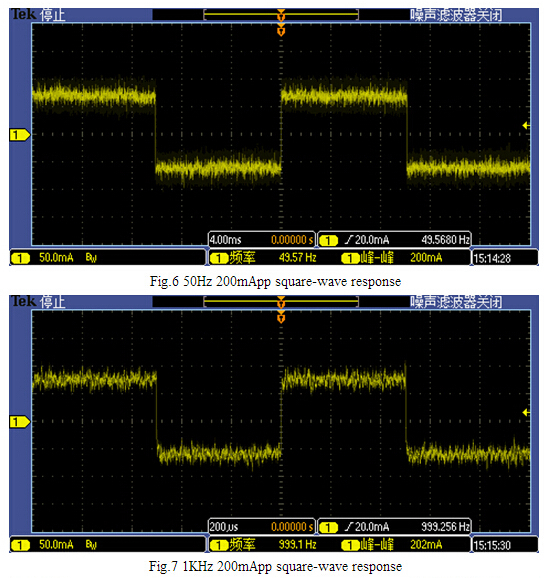Click 噪声滤波器关闭 label in Fig.7 scope
Image resolution: width=554 pixels, height=578 pixels.
(x=456, y=302)
